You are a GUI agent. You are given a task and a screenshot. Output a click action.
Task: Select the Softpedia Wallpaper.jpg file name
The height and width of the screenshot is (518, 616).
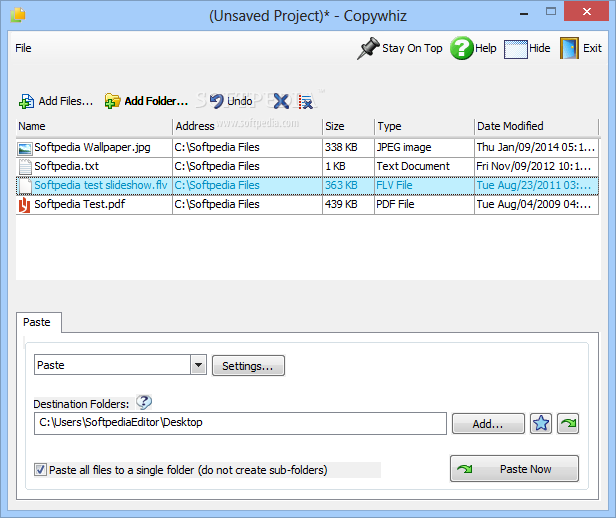[92, 148]
